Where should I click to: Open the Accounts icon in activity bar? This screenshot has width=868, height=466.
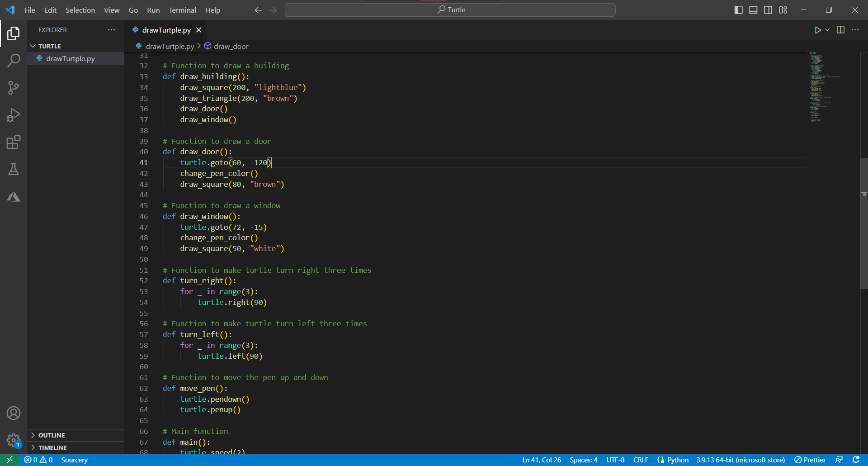14,413
